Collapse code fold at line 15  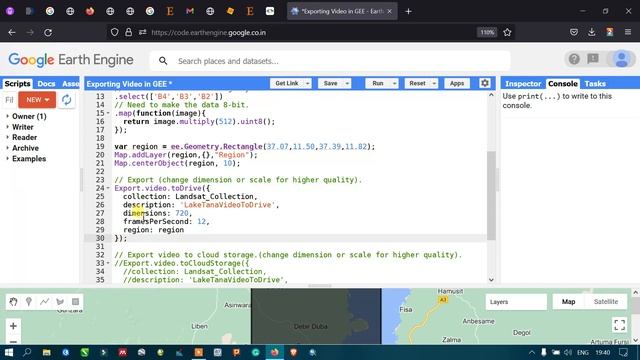(x=108, y=113)
